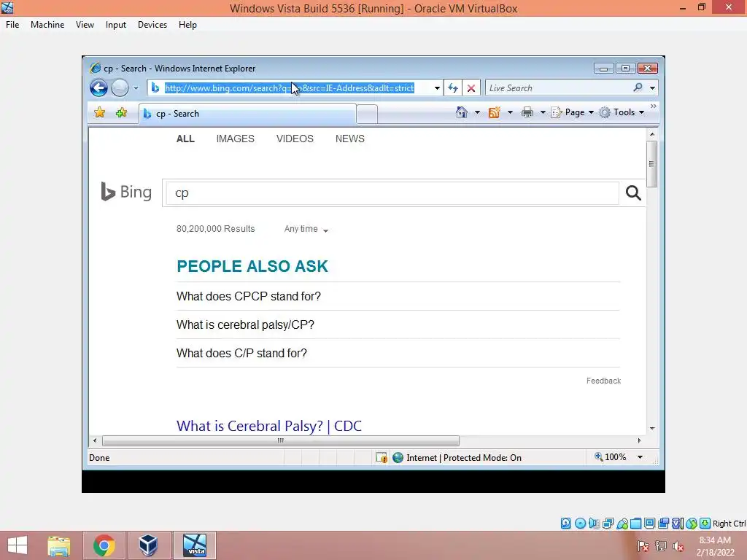This screenshot has width=747, height=560.
Task: Switch to the VIDEOS search tab
Action: 295,139
